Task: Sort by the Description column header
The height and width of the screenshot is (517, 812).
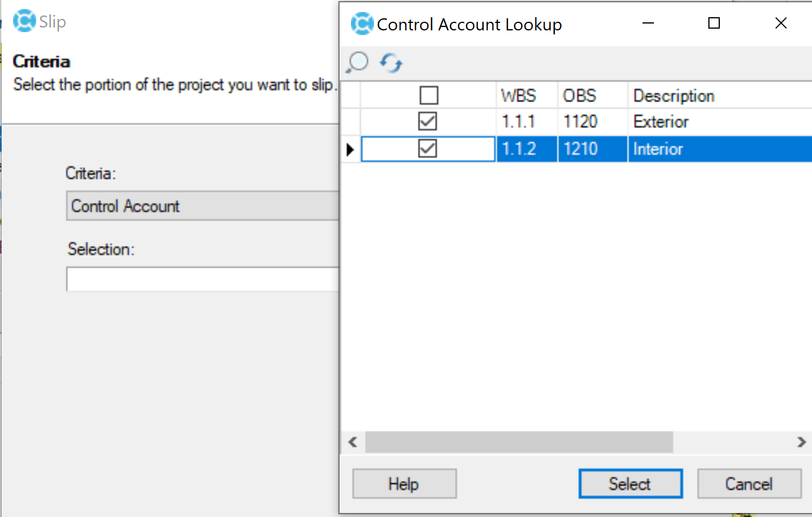Action: pyautogui.click(x=720, y=95)
